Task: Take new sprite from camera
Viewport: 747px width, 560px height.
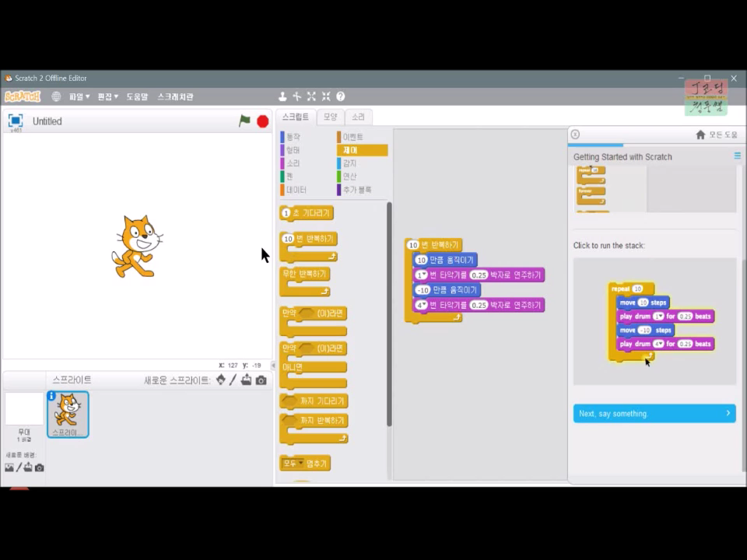Action: [261, 380]
